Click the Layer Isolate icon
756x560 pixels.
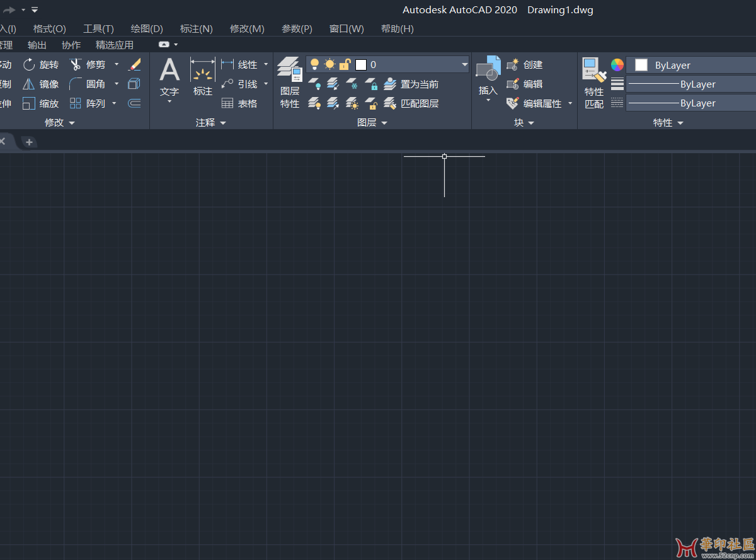pos(333,84)
